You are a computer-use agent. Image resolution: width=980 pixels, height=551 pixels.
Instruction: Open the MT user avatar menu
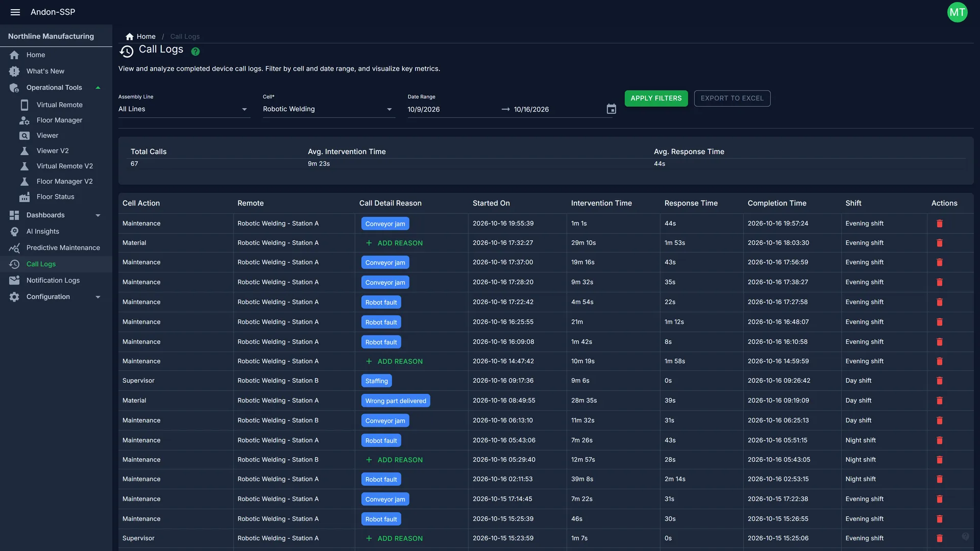(x=957, y=12)
